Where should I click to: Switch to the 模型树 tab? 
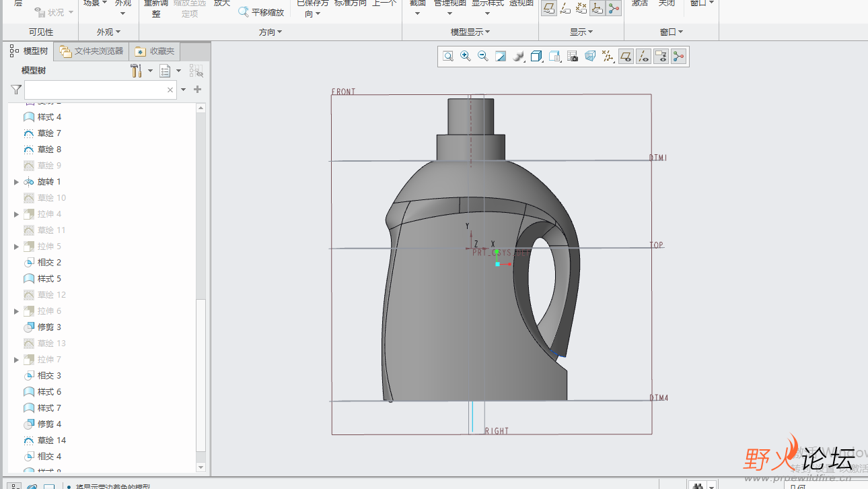[28, 51]
